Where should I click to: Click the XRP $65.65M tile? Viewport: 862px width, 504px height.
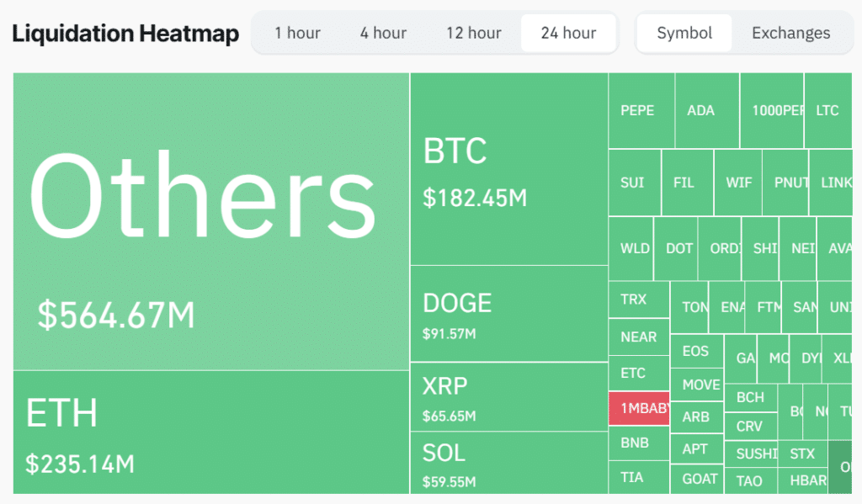coord(508,396)
